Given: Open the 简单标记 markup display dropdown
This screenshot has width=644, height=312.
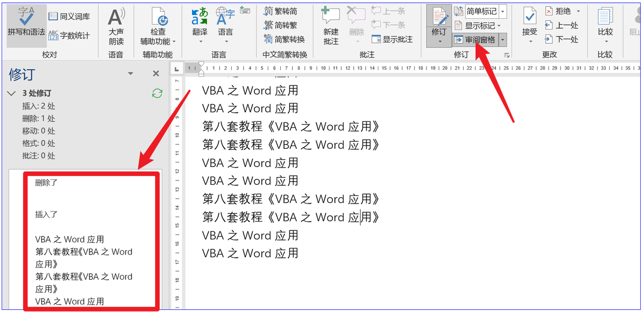Looking at the screenshot, I should pyautogui.click(x=502, y=11).
